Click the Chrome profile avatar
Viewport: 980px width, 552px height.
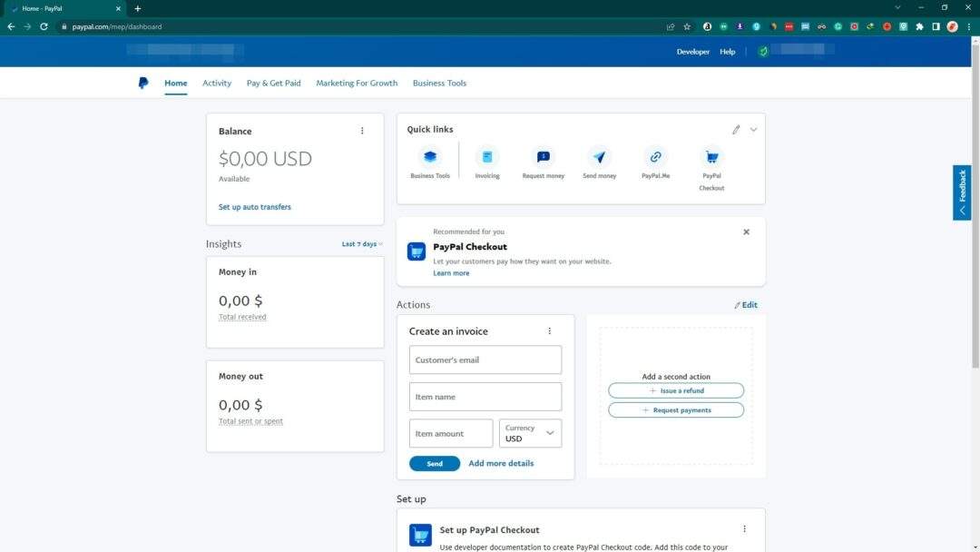[953, 27]
